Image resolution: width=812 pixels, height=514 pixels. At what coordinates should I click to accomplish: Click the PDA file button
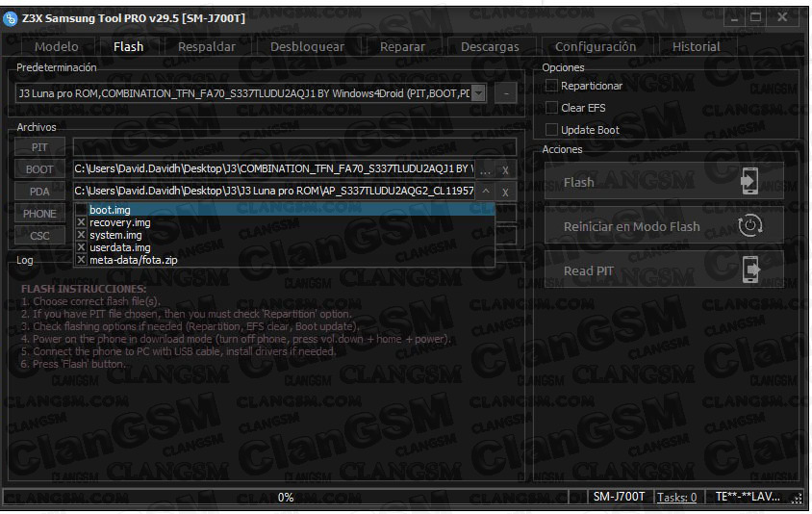point(39,192)
